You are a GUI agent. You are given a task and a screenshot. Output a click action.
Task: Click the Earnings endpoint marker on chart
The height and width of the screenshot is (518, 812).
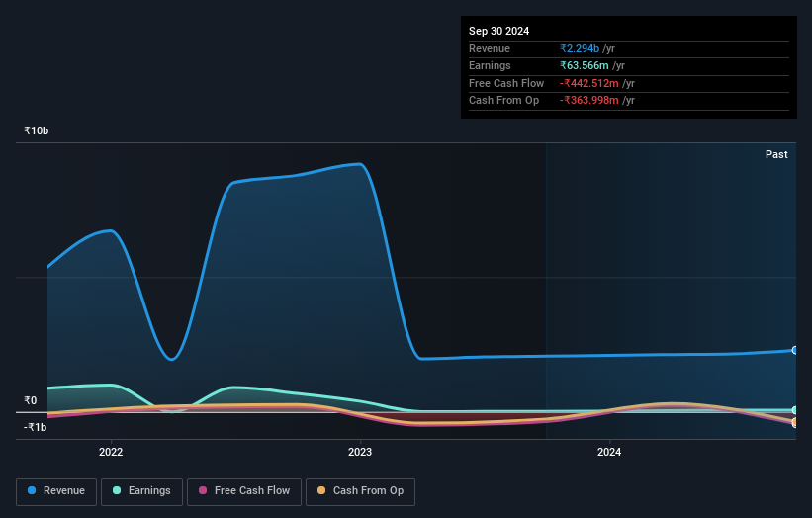794,410
